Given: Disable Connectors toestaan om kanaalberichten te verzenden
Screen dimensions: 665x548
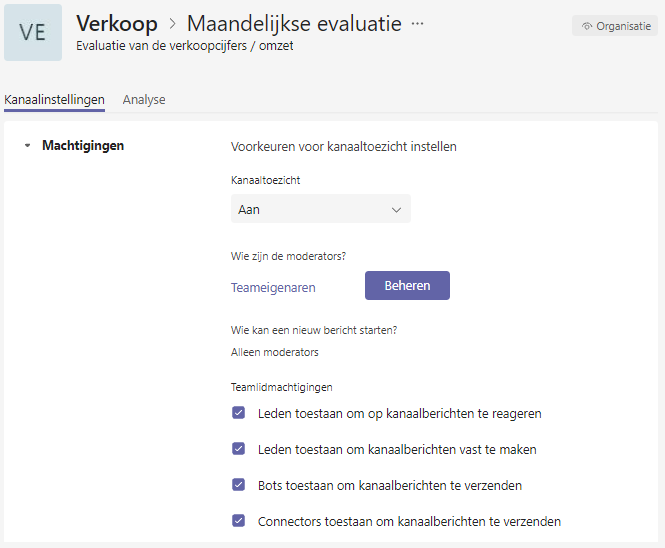Looking at the screenshot, I should tap(238, 521).
